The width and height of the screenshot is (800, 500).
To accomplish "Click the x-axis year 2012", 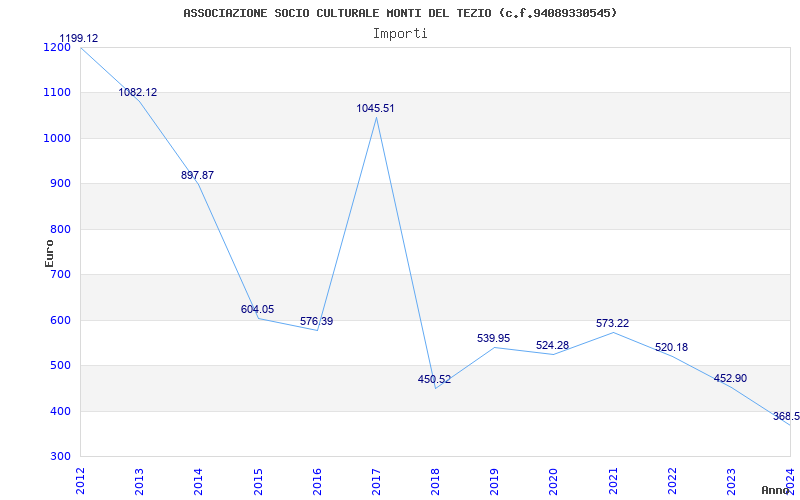I will coord(80,481).
